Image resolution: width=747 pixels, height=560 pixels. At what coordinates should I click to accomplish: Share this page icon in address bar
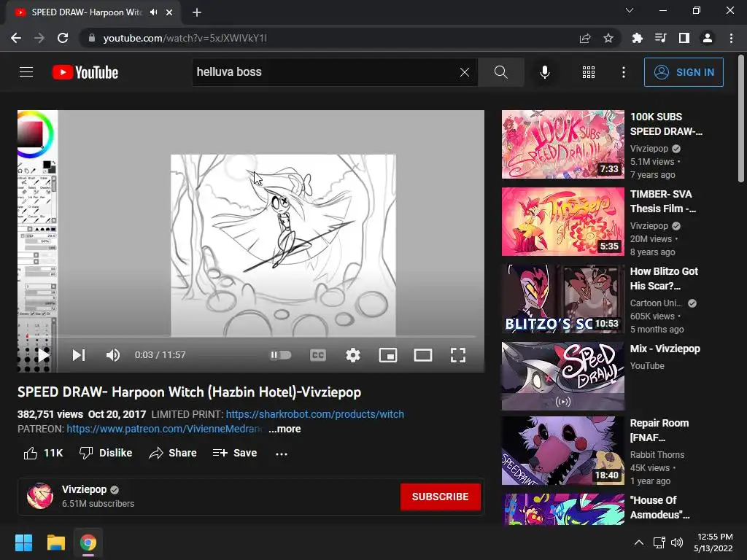pyautogui.click(x=585, y=38)
